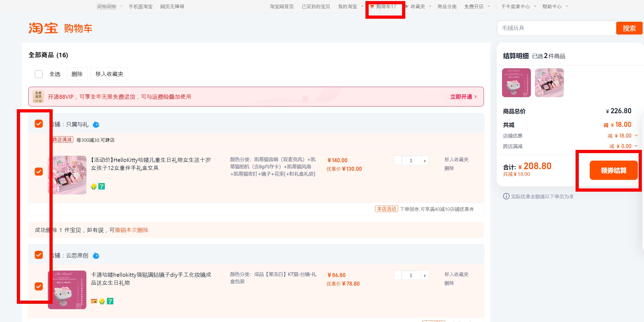Click the credit card icon under the mirror item

click(x=94, y=301)
